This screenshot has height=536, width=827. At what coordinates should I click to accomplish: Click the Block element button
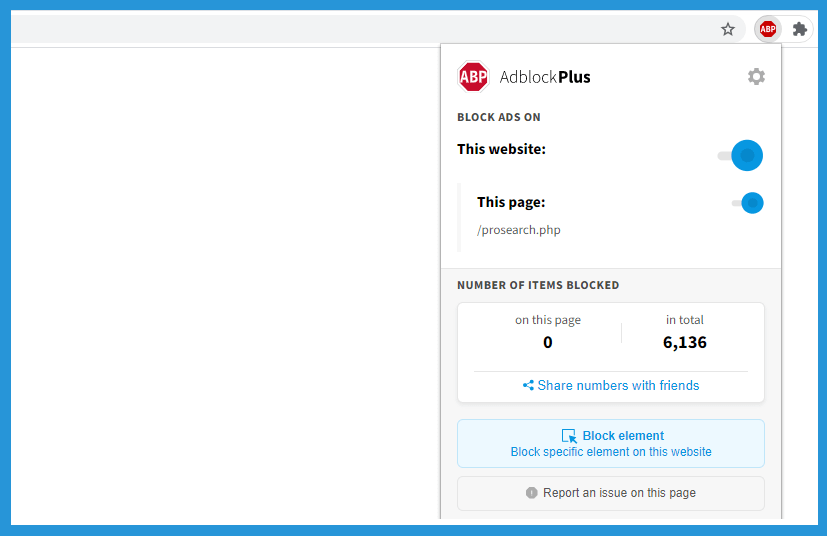point(611,443)
